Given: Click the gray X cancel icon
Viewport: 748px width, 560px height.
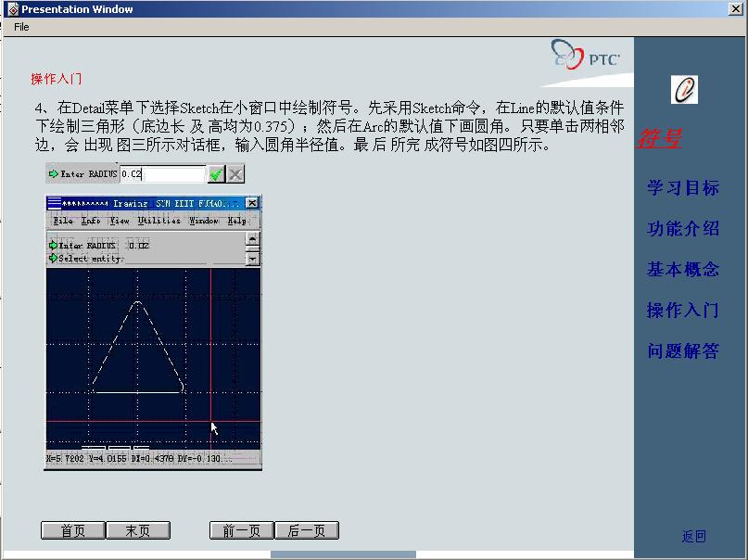Looking at the screenshot, I should 235,174.
